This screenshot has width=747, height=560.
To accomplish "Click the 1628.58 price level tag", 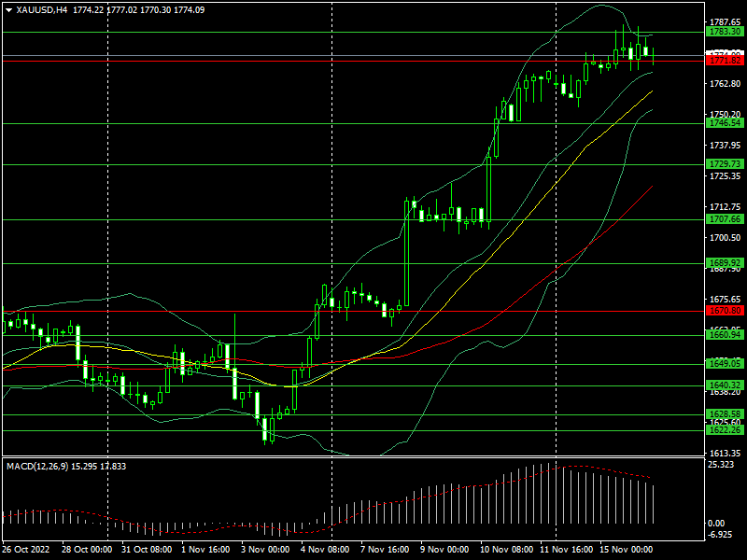I will pyautogui.click(x=725, y=414).
